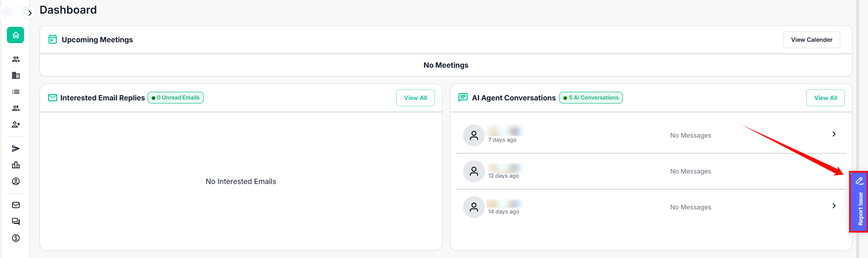View all Interested Email Replies

click(x=415, y=98)
